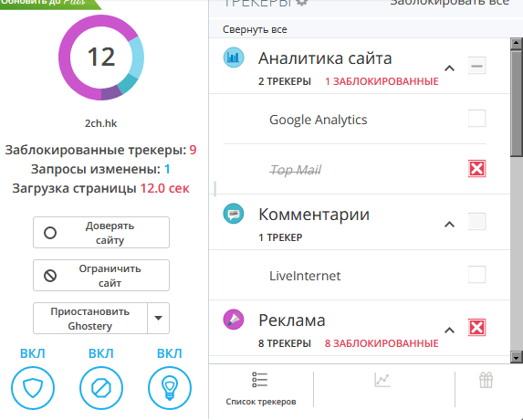Click the Top Mail tracker name
The width and height of the screenshot is (523, 420).
pos(295,170)
